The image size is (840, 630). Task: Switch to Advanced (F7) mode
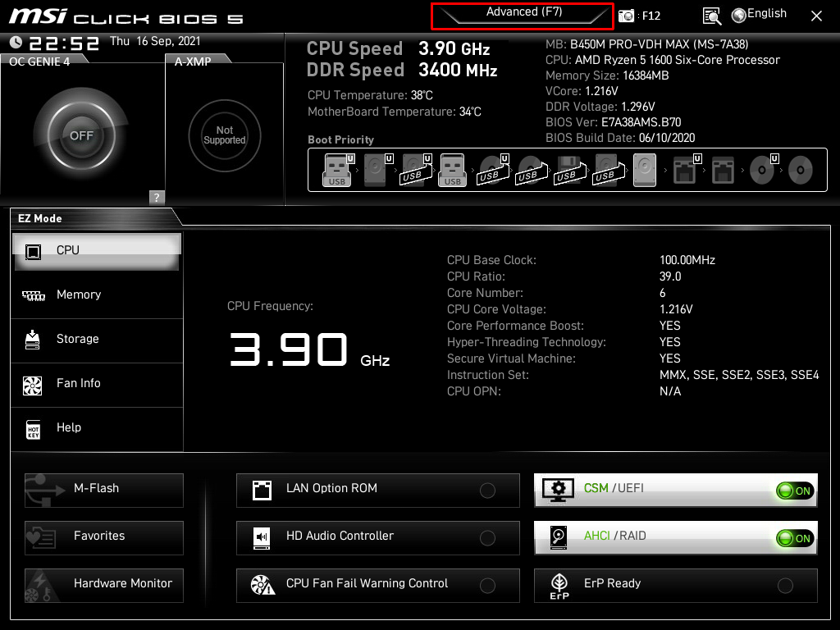(523, 14)
